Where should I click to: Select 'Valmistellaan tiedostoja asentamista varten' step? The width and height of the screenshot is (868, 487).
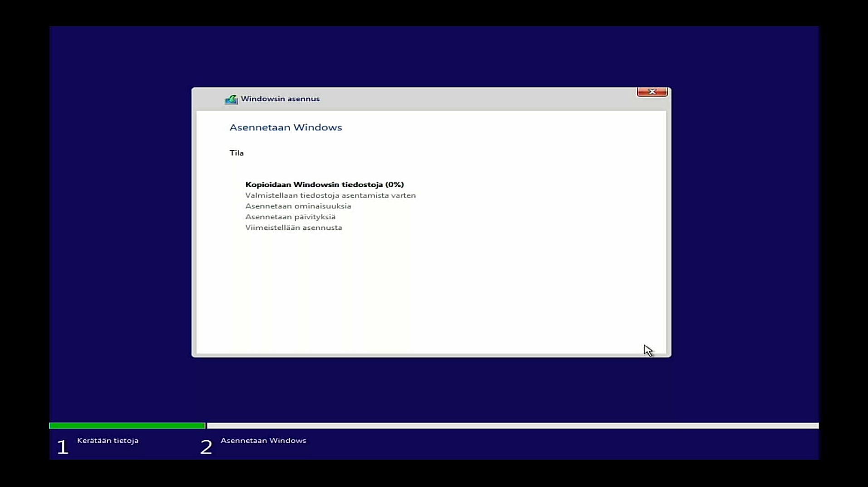point(330,195)
